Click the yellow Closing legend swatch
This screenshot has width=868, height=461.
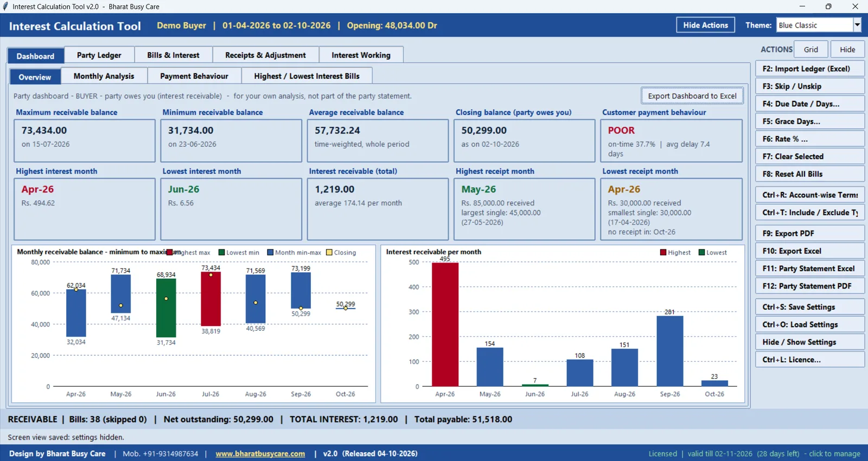[329, 252]
